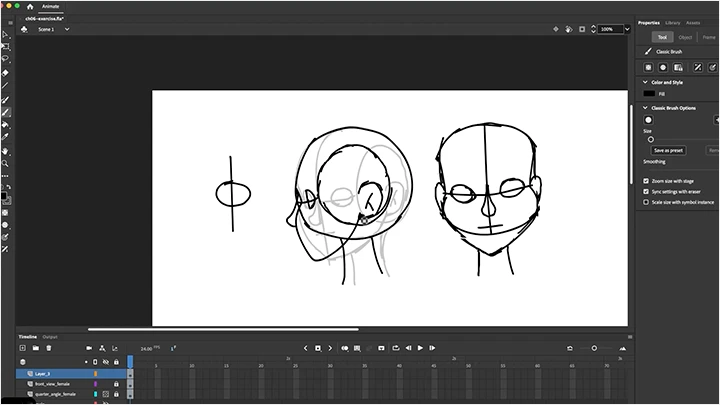The height and width of the screenshot is (405, 720).
Task: Click the edit symbols icon beside Scene 1
Action: pyautogui.click(x=24, y=29)
